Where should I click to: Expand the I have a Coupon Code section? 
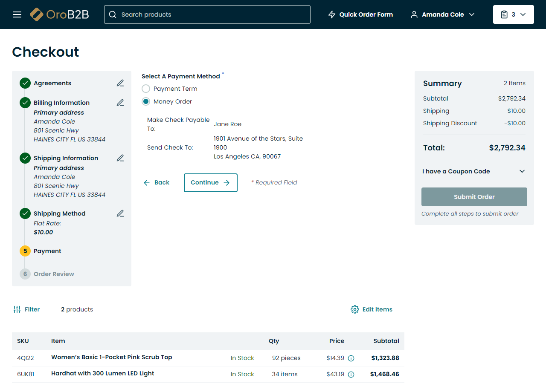(474, 171)
